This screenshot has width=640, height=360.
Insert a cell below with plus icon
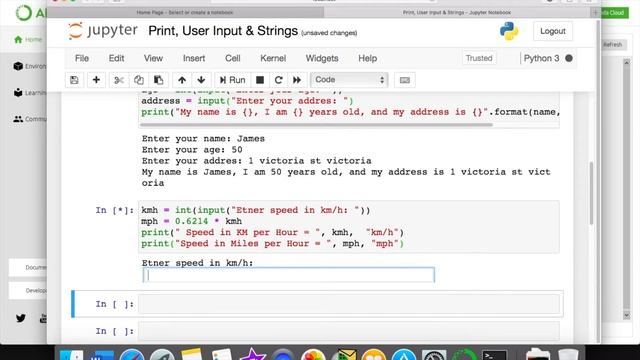pyautogui.click(x=96, y=80)
